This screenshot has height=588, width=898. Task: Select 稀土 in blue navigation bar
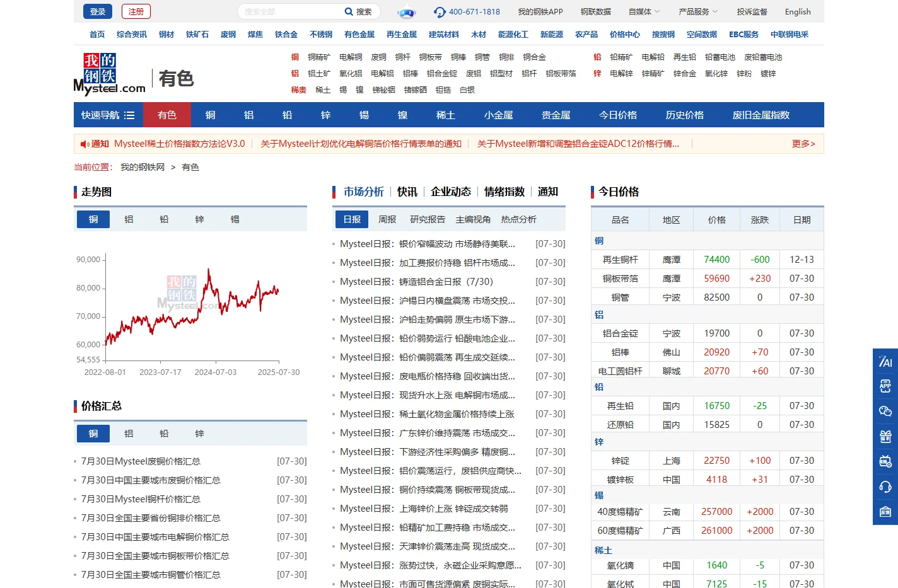click(445, 115)
